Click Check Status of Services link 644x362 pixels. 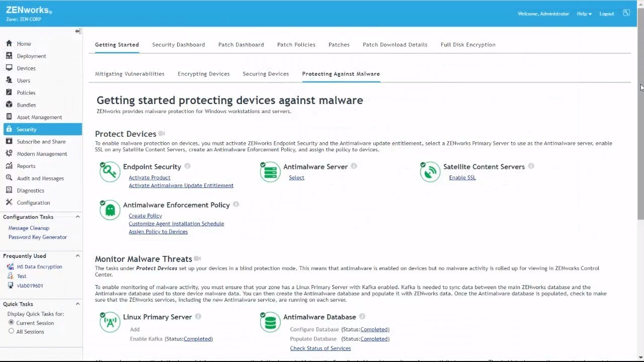click(x=320, y=348)
